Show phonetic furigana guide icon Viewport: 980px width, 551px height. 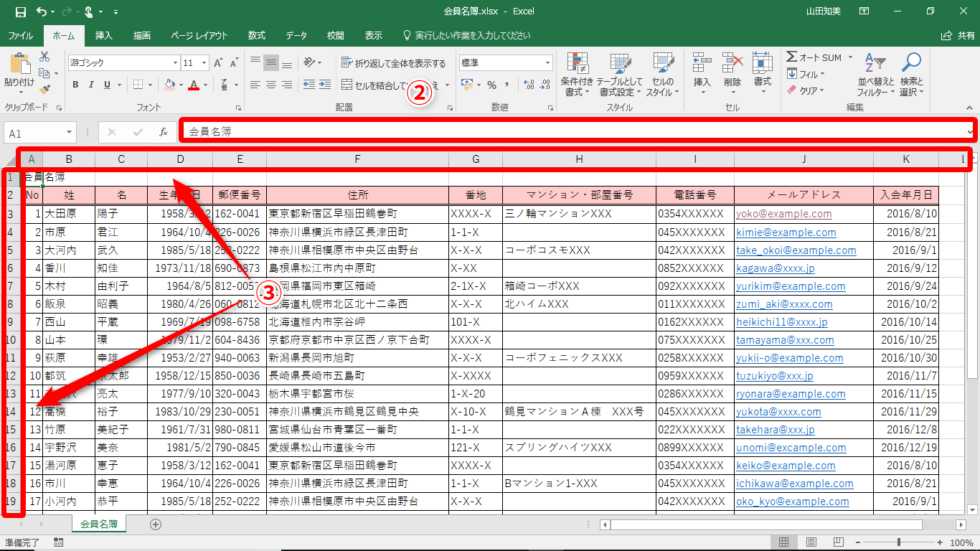click(225, 85)
